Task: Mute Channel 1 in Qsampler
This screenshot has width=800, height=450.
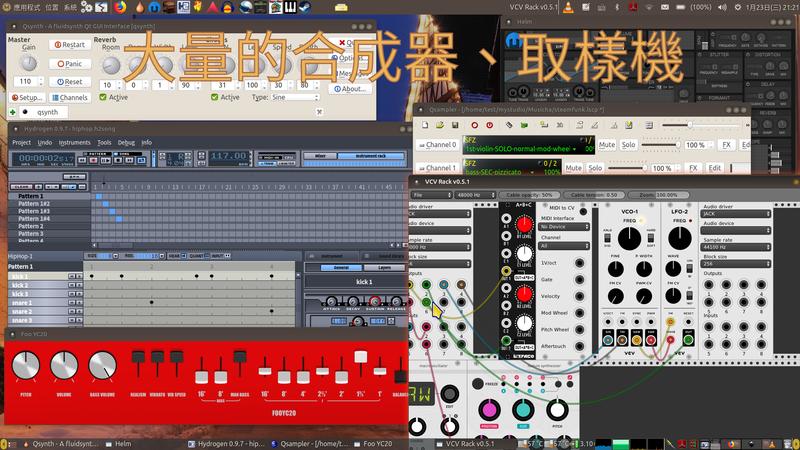Action: 573,168
